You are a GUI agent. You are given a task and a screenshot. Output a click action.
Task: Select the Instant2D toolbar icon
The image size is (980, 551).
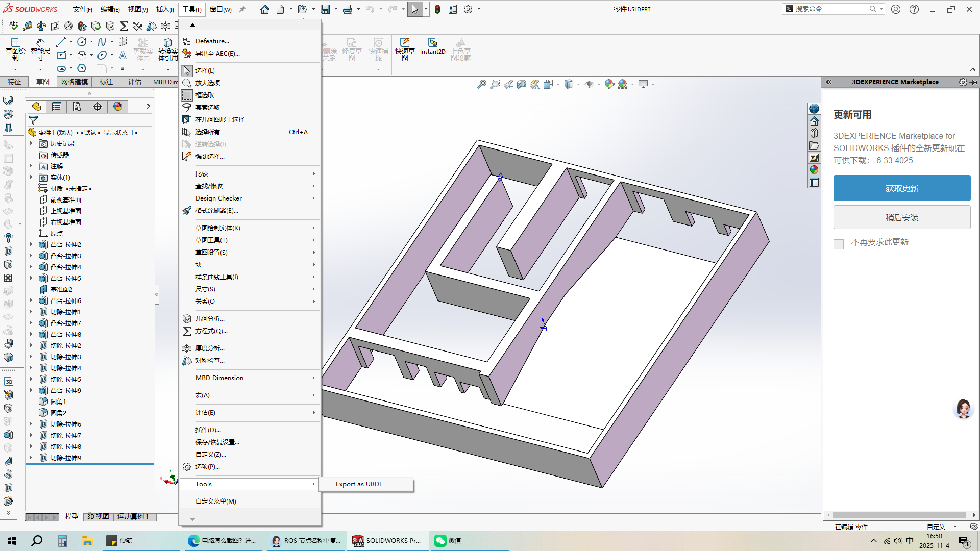[432, 44]
